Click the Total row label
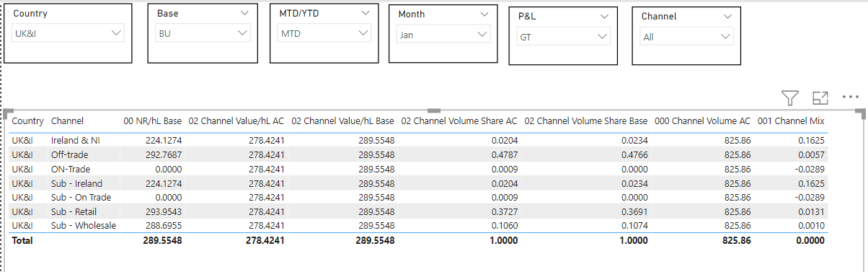This screenshot has height=272, width=868. (x=22, y=240)
